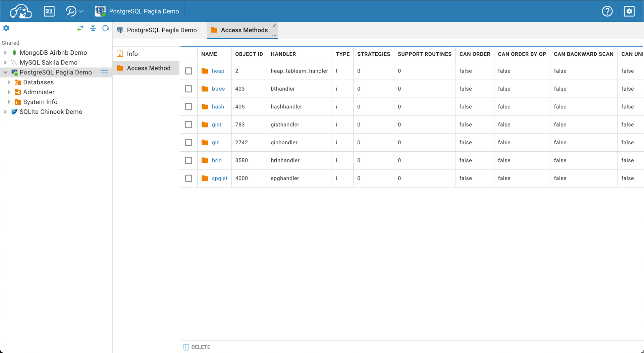Viewport: 644px width, 353px height.
Task: Refresh the navigator tree with the refresh icon
Action: tap(105, 28)
